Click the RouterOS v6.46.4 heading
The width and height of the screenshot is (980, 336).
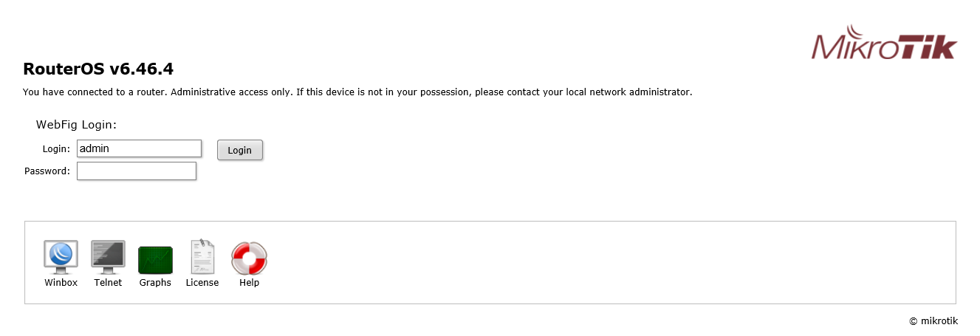tap(98, 69)
